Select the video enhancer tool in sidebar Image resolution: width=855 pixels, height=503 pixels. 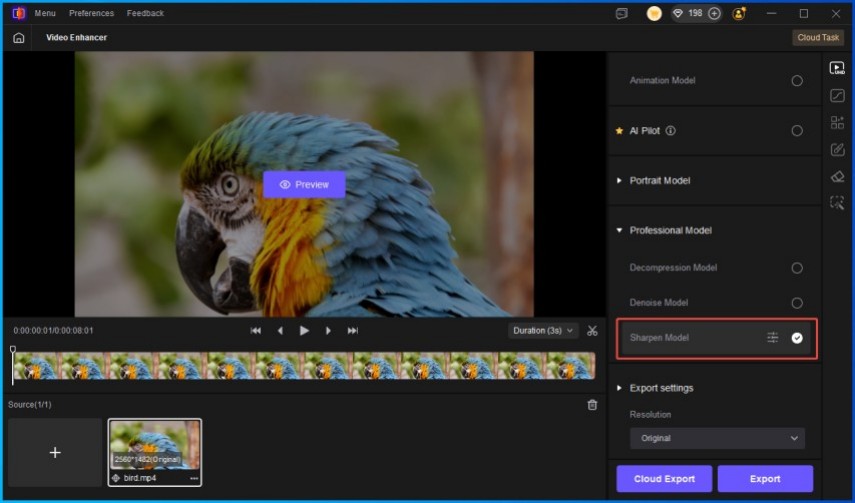[x=837, y=68]
